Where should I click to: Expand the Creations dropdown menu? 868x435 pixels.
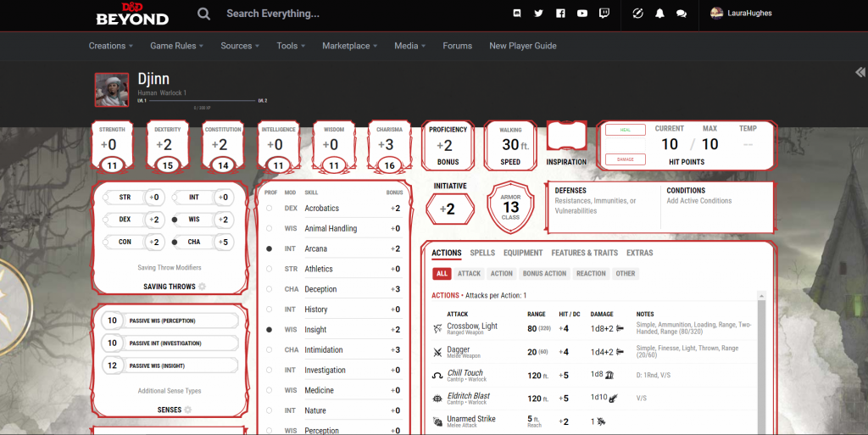pyautogui.click(x=111, y=46)
